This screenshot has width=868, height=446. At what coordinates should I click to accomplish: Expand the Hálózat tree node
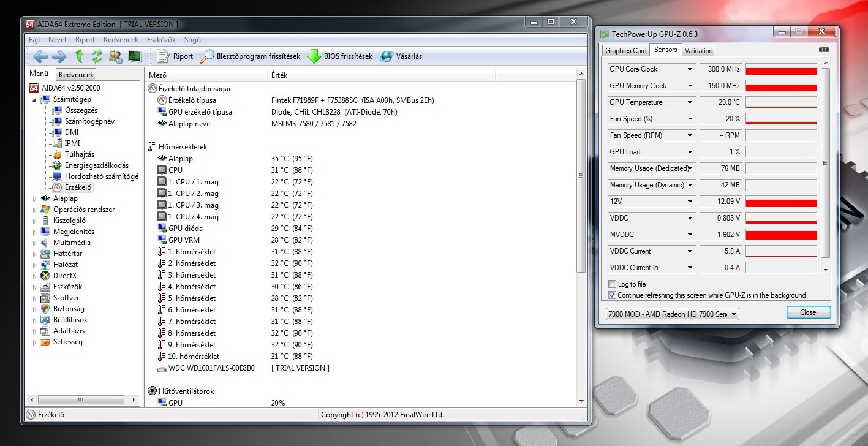pos(34,265)
